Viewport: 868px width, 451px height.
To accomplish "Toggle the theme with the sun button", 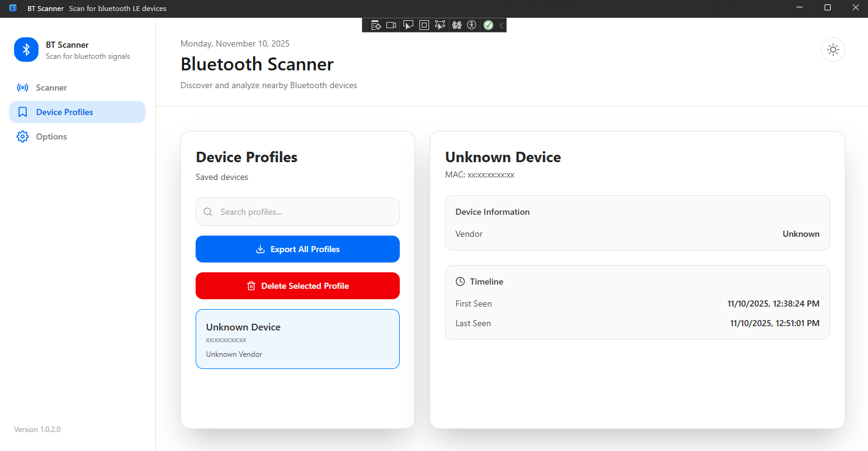I will click(x=833, y=50).
